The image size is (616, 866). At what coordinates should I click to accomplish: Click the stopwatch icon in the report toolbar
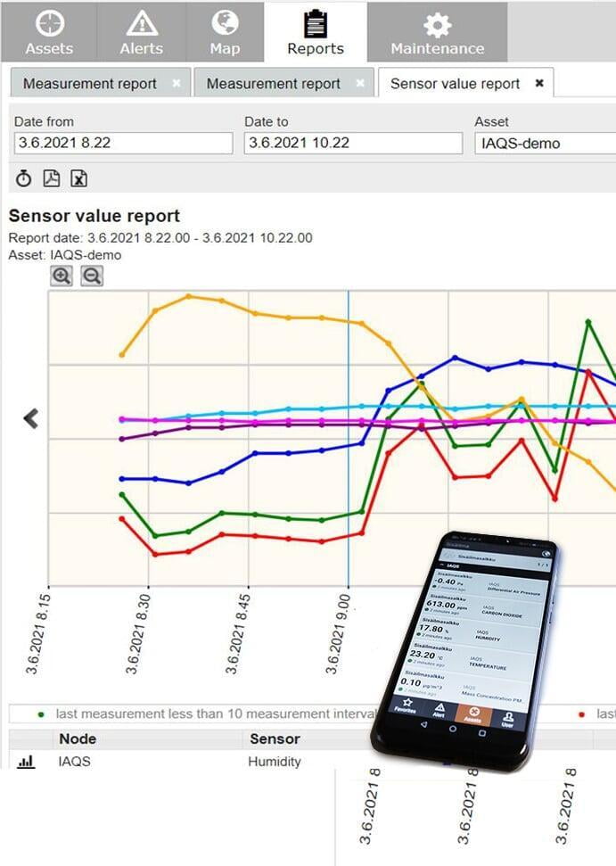coord(24,178)
